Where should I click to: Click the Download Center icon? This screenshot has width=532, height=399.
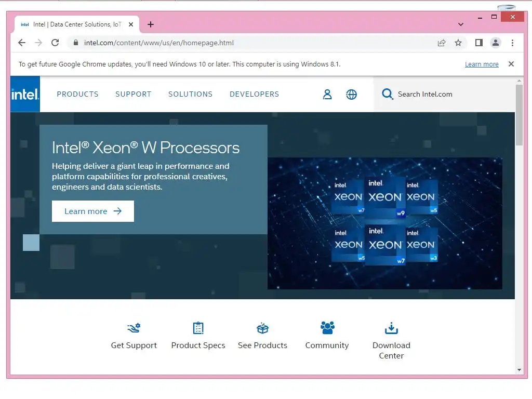(x=391, y=328)
